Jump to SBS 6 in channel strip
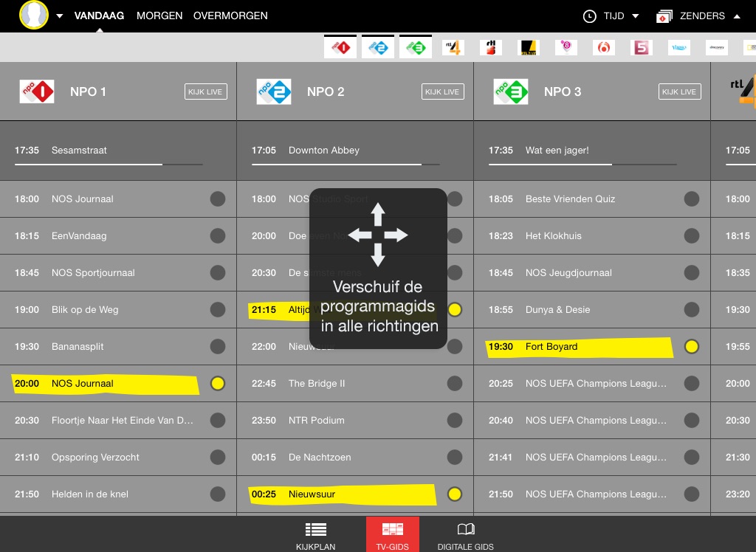Viewport: 756px width, 552px height. point(604,47)
